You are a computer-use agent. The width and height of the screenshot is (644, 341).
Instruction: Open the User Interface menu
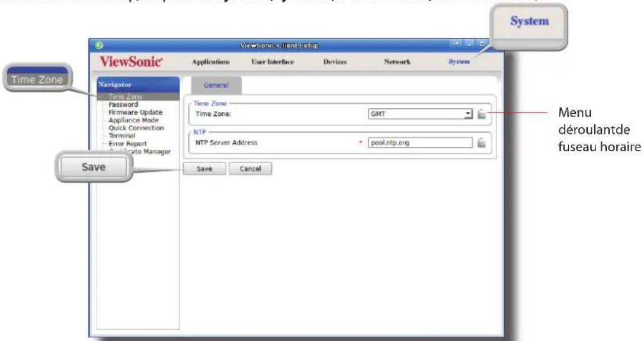[x=273, y=62]
